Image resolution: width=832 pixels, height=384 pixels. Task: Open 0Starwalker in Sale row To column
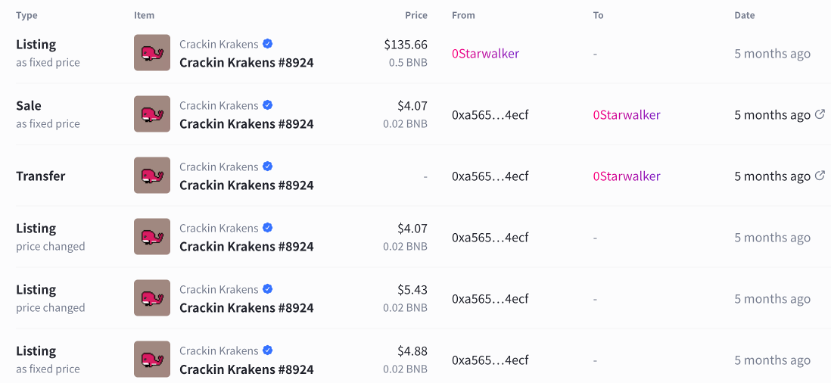click(x=627, y=115)
